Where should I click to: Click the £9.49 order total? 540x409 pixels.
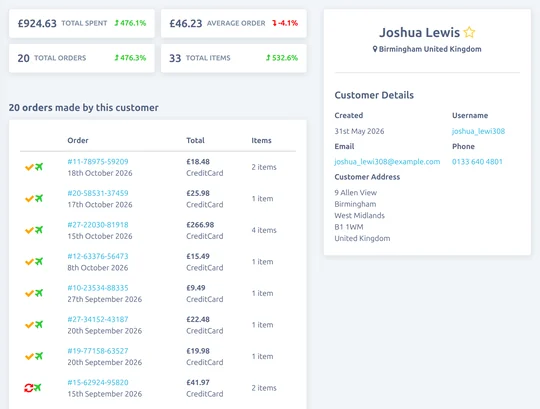196,288
